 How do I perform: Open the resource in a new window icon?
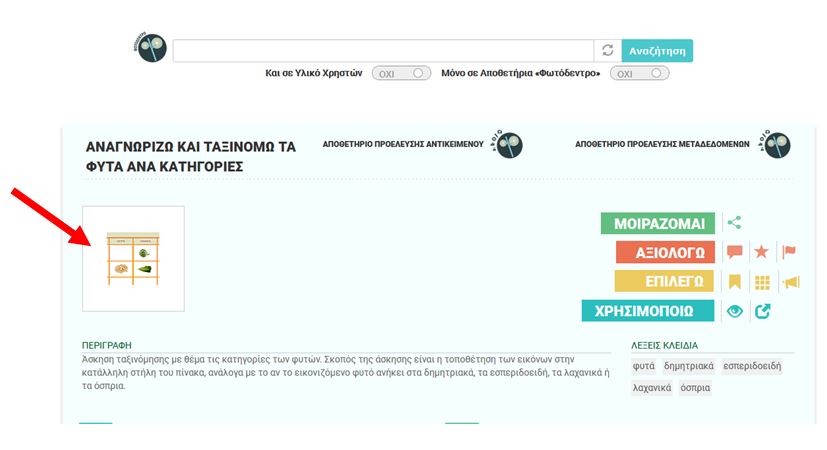click(763, 311)
